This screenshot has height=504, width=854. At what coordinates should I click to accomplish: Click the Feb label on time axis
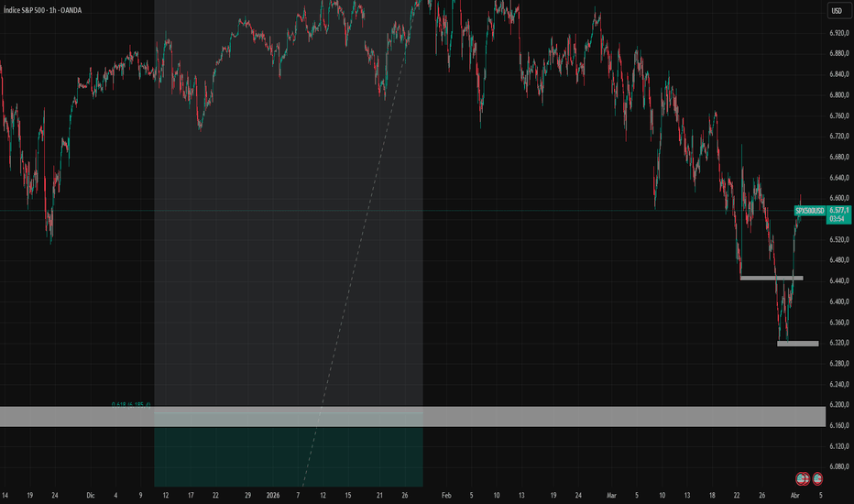point(447,494)
